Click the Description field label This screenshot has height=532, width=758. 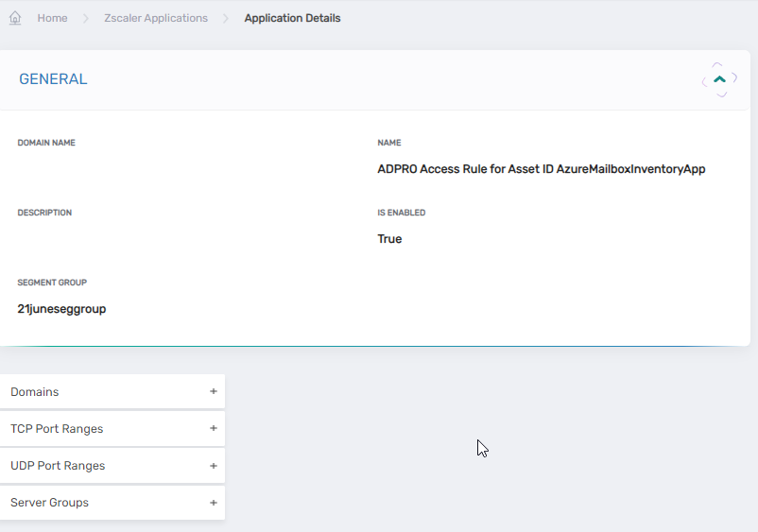tap(44, 213)
